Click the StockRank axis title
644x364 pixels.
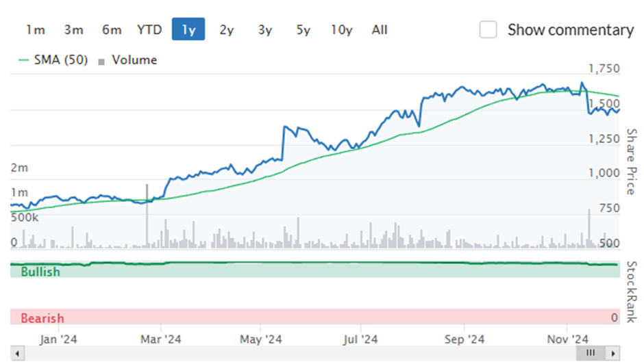pos(632,291)
